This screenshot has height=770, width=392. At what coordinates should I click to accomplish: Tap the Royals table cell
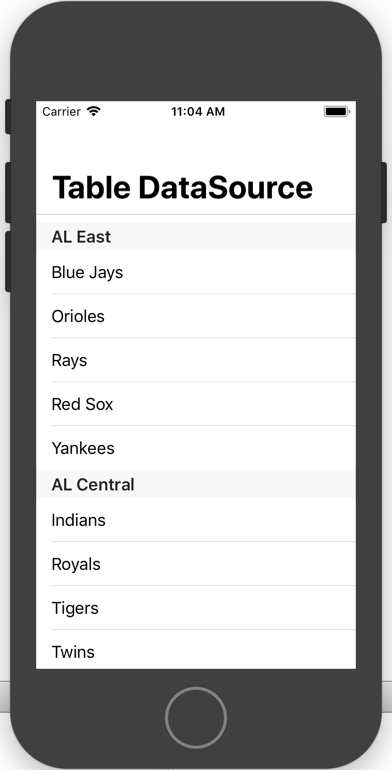(x=196, y=564)
